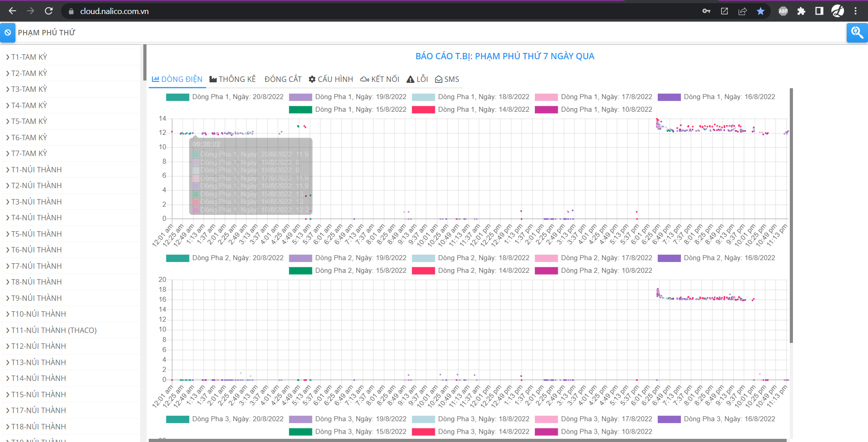The height and width of the screenshot is (442, 868).
Task: Open the KẾT NỐI connection tab
Action: tap(380, 79)
